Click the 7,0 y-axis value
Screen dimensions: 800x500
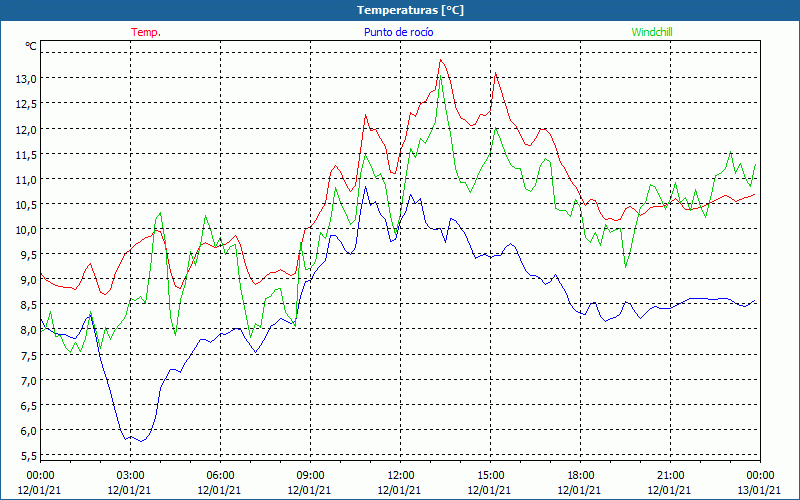28,380
